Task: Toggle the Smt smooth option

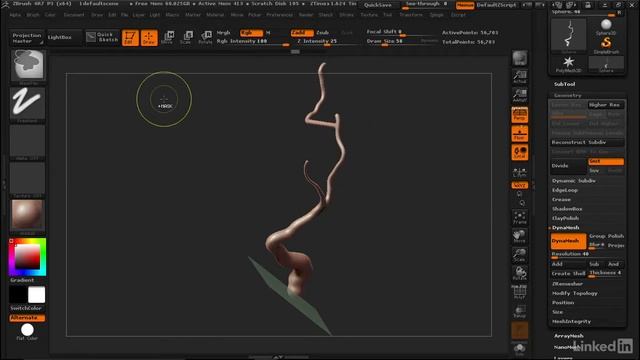Action: [606, 162]
